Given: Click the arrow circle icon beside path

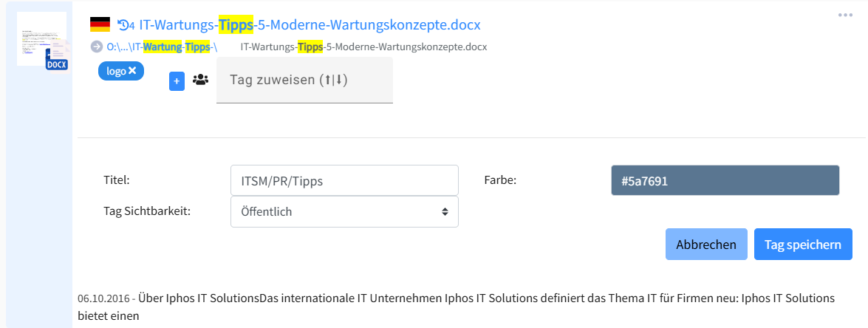Looking at the screenshot, I should (96, 47).
